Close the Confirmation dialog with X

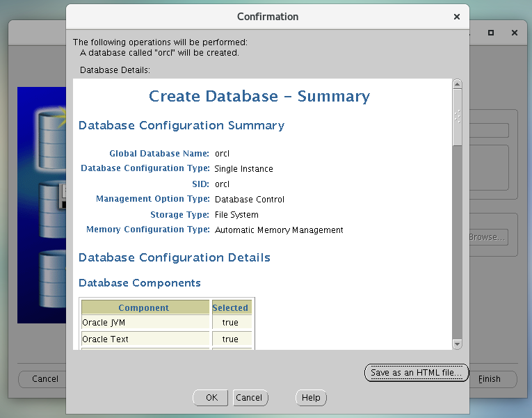457,17
